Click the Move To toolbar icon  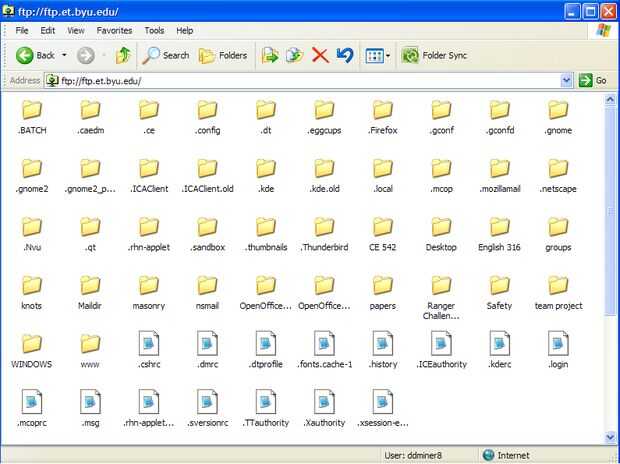pos(270,55)
